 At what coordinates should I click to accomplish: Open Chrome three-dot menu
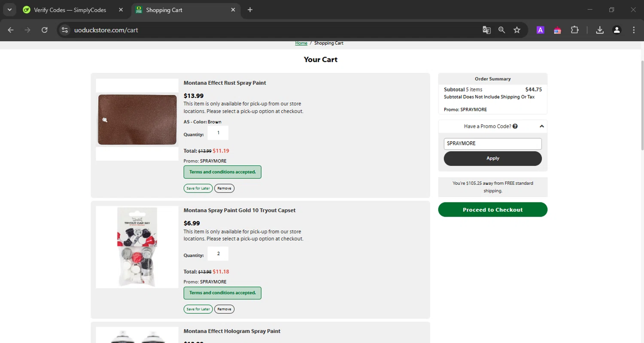634,30
